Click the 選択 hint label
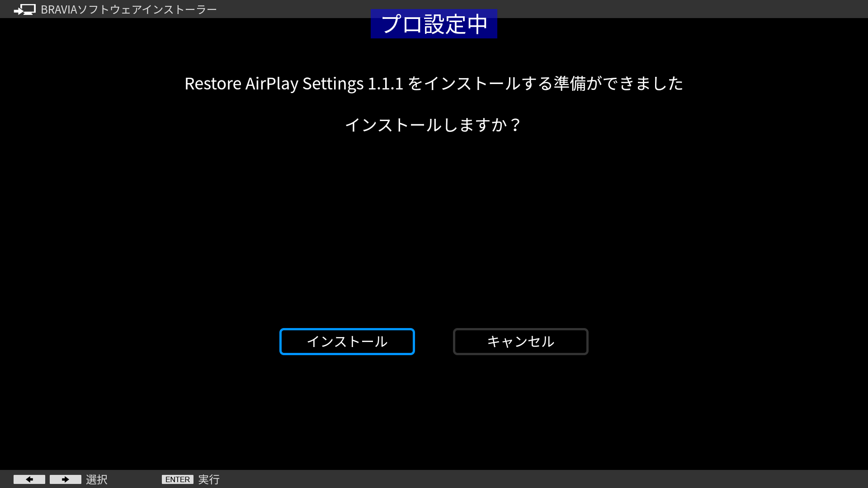This screenshot has height=488, width=868. (x=97, y=479)
